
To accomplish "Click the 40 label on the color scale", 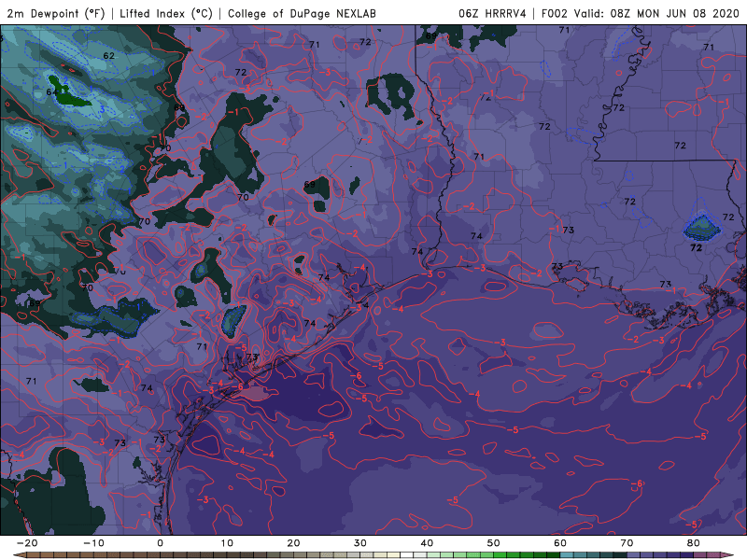I will [427, 543].
